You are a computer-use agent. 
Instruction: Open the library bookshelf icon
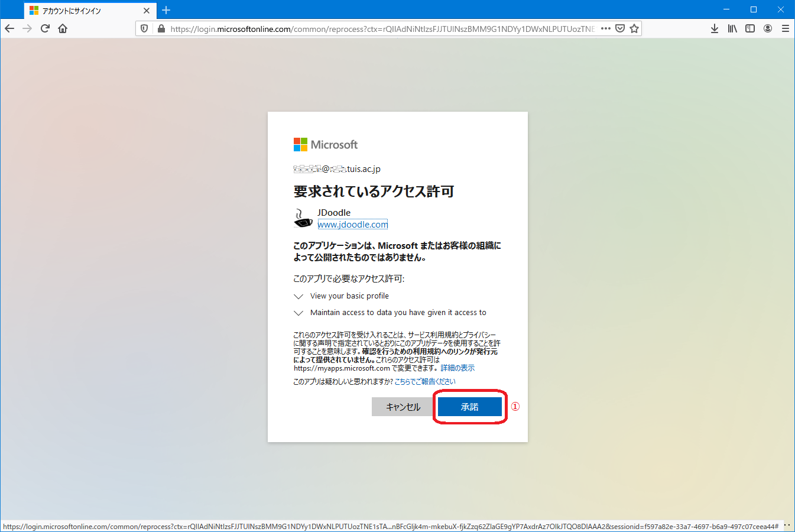click(x=732, y=28)
